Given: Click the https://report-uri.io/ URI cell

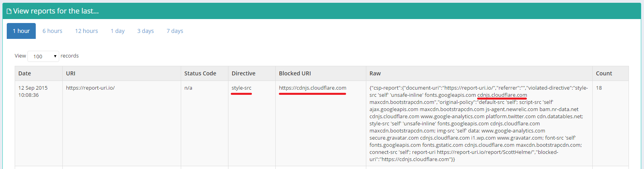Looking at the screenshot, I should pyautogui.click(x=90, y=88).
